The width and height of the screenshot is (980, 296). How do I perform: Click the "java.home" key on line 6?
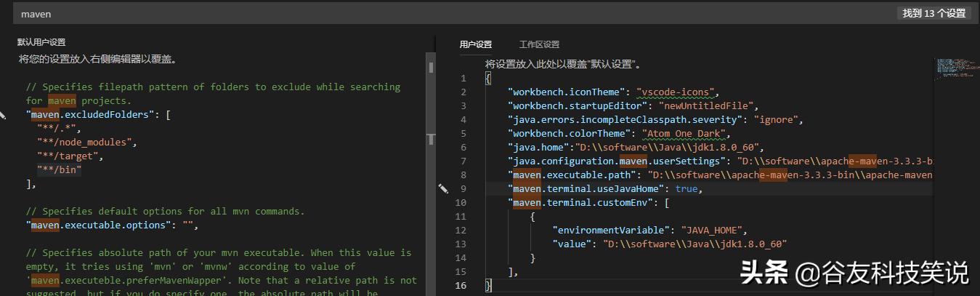pos(539,147)
